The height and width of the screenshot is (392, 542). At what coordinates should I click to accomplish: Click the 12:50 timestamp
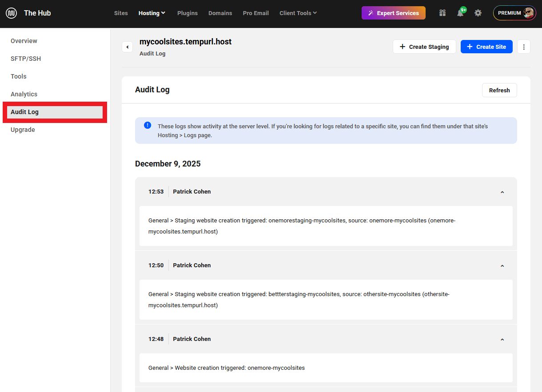[x=156, y=265]
